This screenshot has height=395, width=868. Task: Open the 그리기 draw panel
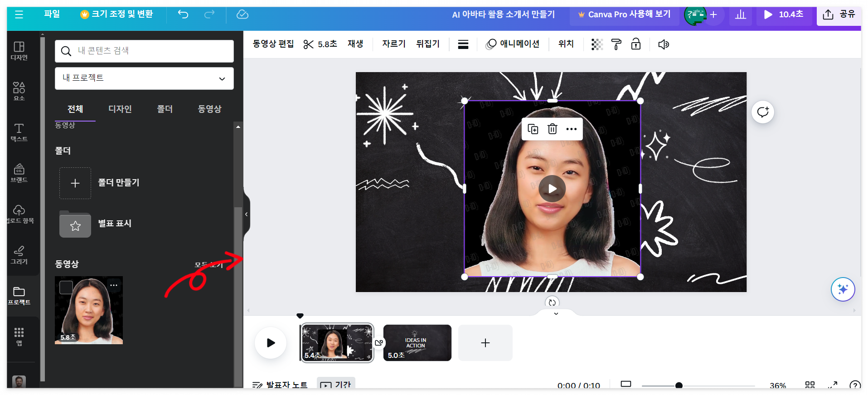[19, 254]
